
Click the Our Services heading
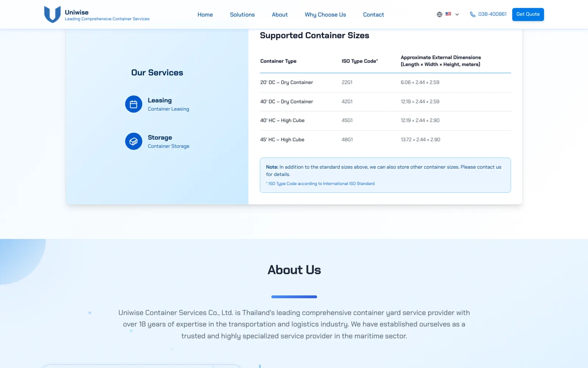pos(157,72)
